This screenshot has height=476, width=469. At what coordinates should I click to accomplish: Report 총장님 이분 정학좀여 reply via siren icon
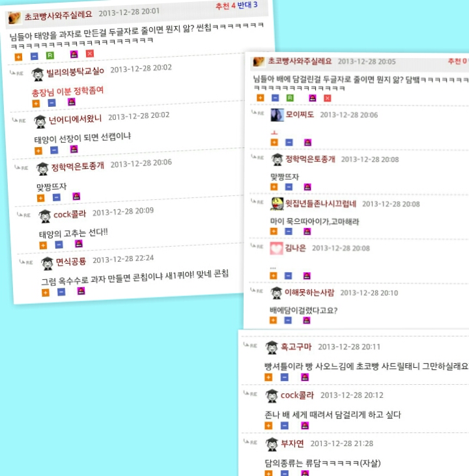click(x=72, y=102)
